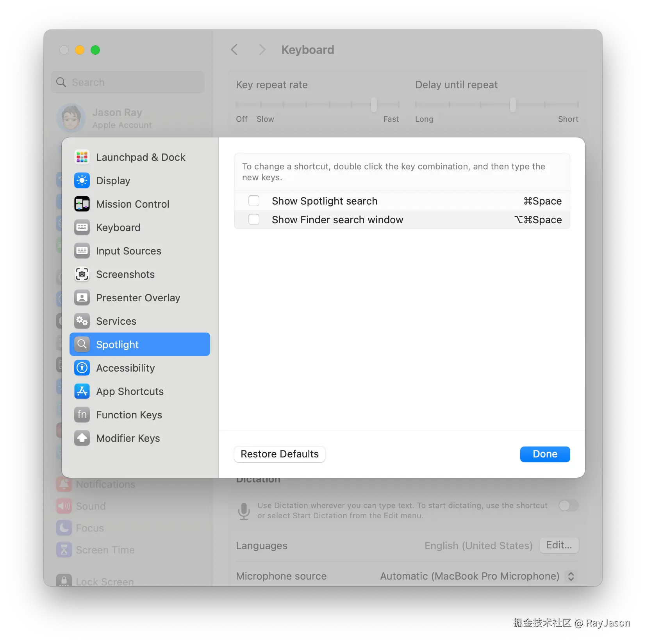
Task: Click the Search field in the sidebar
Action: [128, 82]
